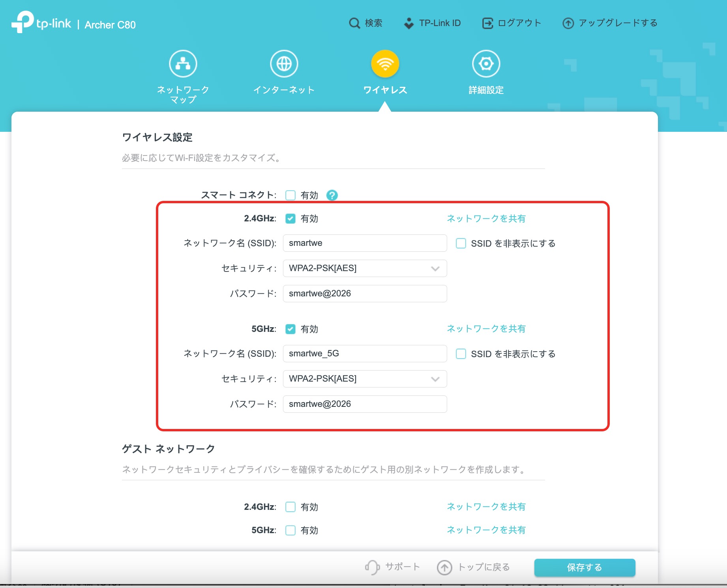Image resolution: width=727 pixels, height=588 pixels.
Task: Click the Smart Connect help question icon
Action: [332, 195]
